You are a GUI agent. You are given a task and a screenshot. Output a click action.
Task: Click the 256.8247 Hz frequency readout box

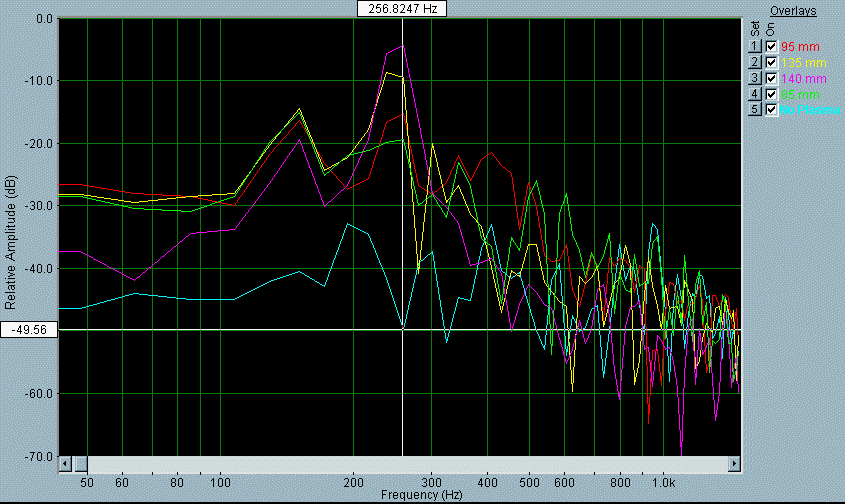tap(402, 8)
